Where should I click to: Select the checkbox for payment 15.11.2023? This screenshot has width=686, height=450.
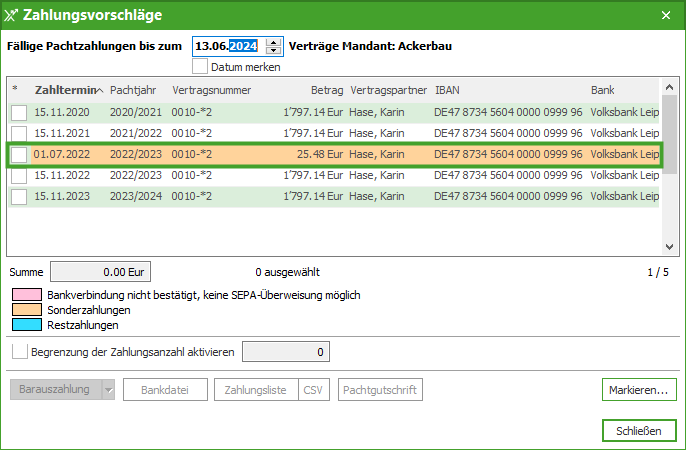tap(19, 196)
